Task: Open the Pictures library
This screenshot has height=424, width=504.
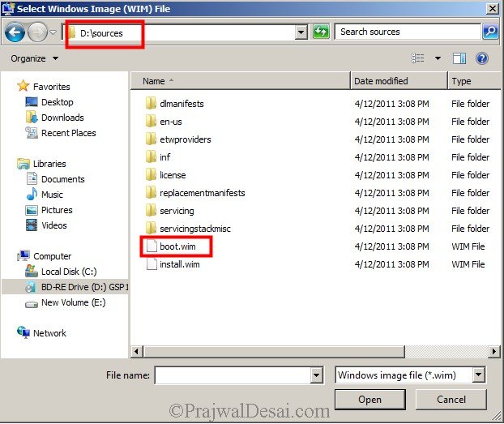Action: click(x=57, y=210)
